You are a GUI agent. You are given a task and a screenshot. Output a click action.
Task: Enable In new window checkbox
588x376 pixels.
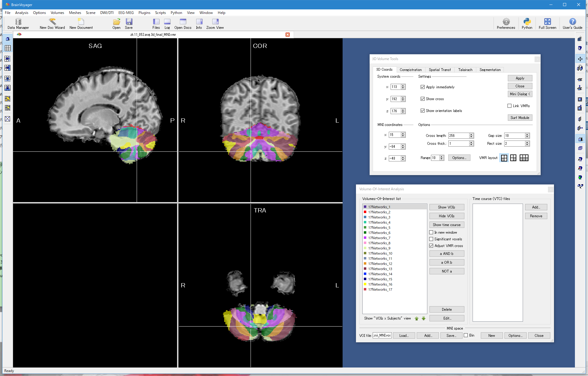[431, 232]
